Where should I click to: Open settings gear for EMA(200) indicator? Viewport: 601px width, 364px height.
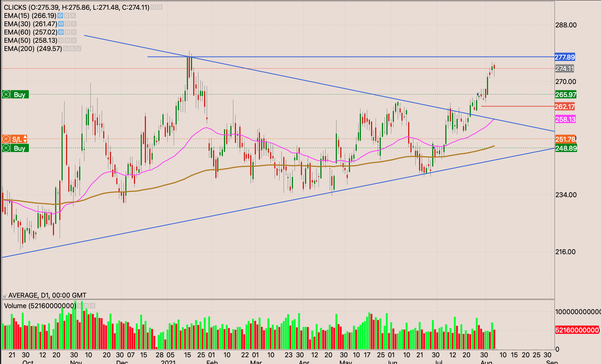[x=72, y=49]
